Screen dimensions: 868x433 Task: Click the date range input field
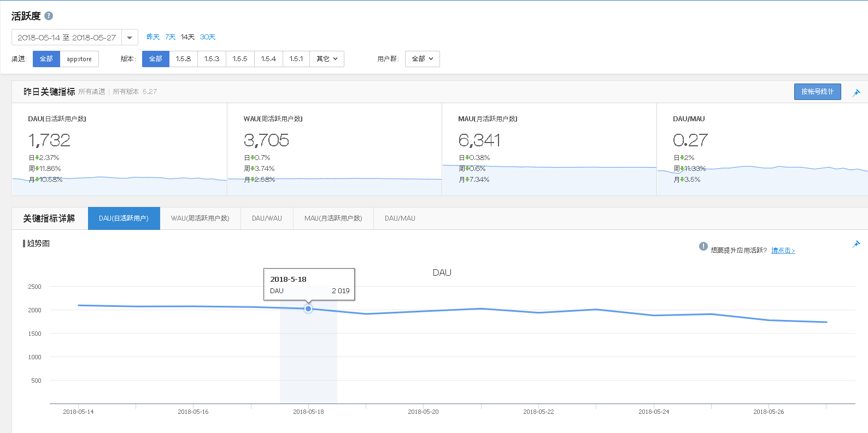(67, 38)
